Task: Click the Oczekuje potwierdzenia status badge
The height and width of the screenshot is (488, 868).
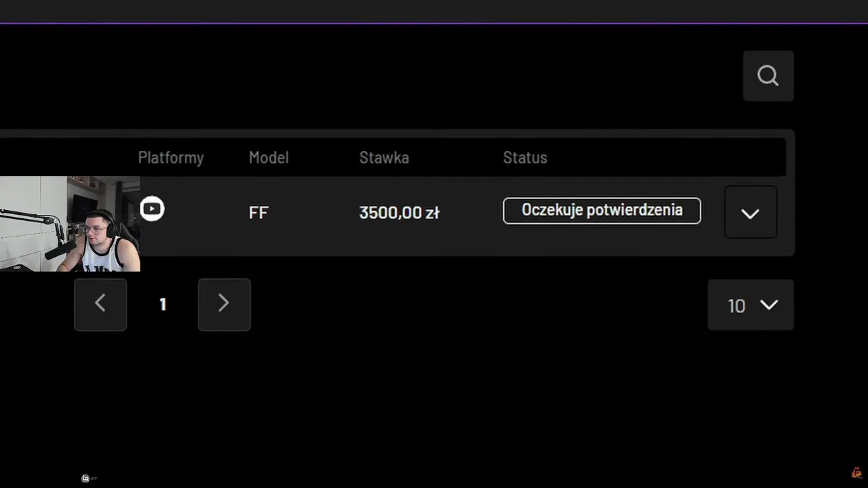Action: click(x=601, y=210)
